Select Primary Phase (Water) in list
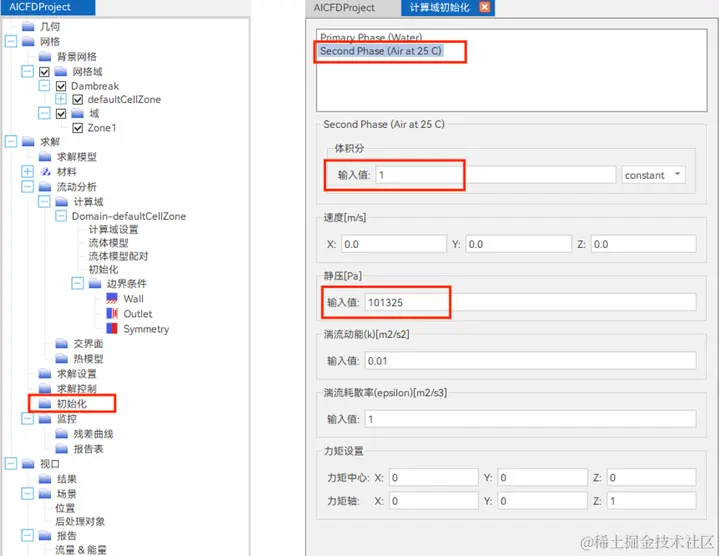720x556 pixels. pyautogui.click(x=371, y=37)
